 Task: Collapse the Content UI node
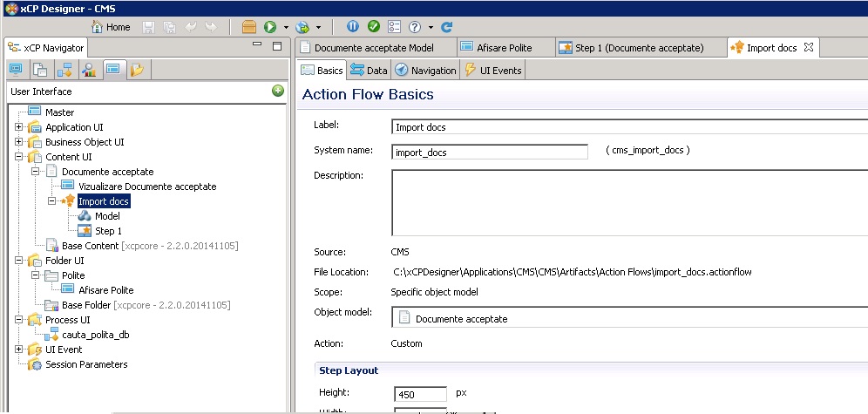[x=19, y=157]
